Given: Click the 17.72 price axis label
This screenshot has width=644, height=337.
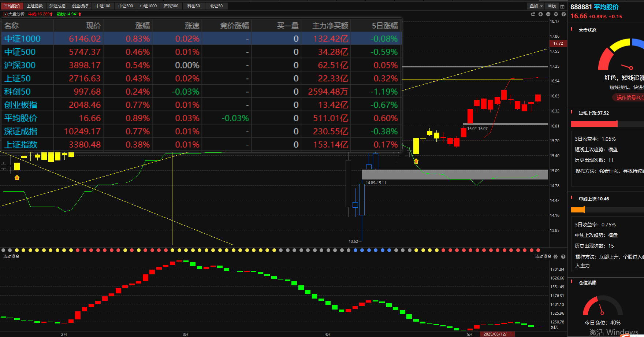Looking at the screenshot, I should pyautogui.click(x=558, y=43).
